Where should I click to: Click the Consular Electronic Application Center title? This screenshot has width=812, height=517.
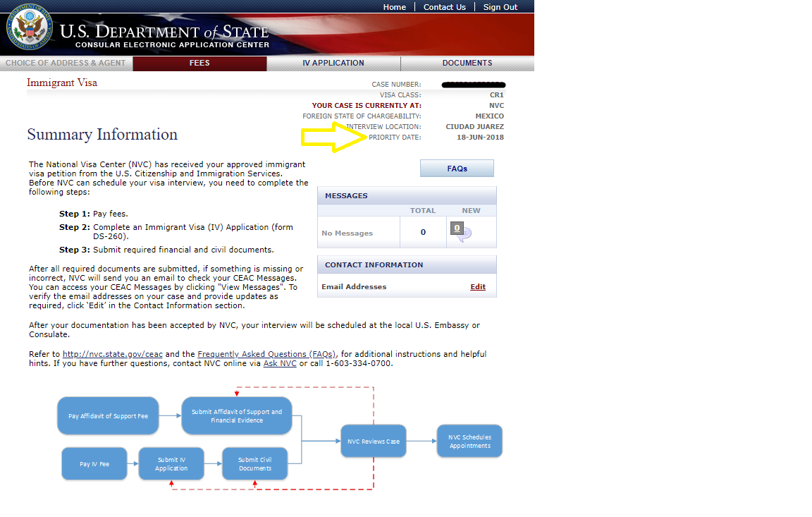click(x=172, y=45)
